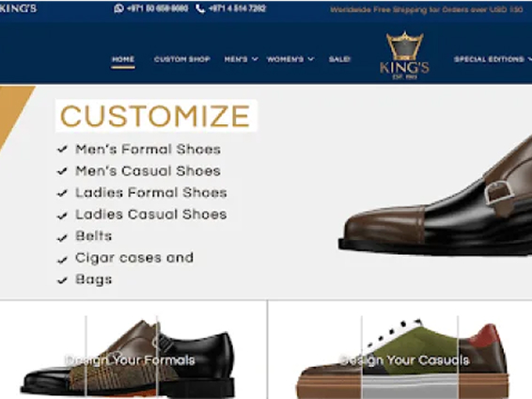Click checkmark beside Men's Formal Shoes
This screenshot has height=399, width=532.
click(62, 149)
